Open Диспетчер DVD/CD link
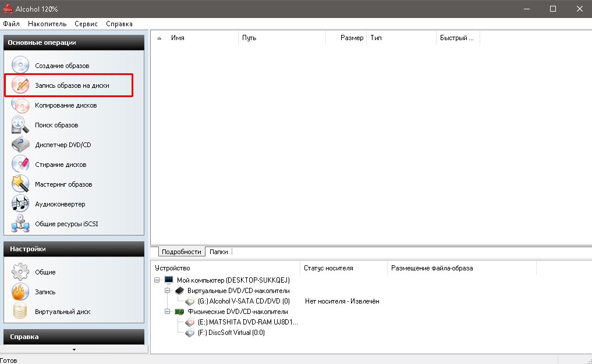The height and width of the screenshot is (364, 592). point(63,145)
